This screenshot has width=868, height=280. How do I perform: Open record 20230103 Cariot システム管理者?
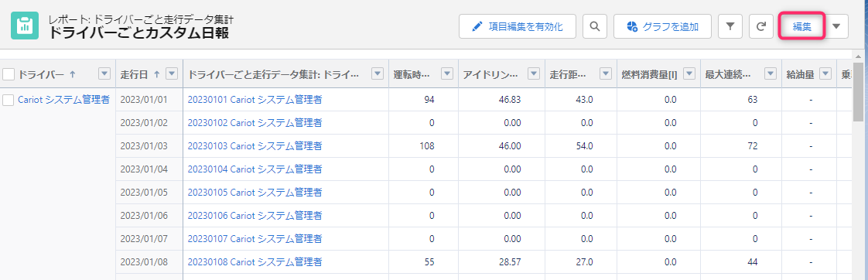coord(255,146)
